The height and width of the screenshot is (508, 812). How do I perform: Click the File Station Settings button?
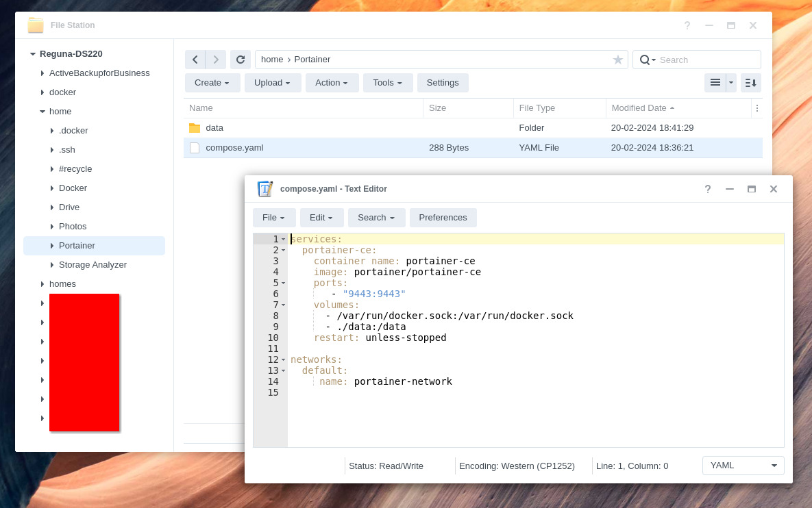tap(443, 82)
